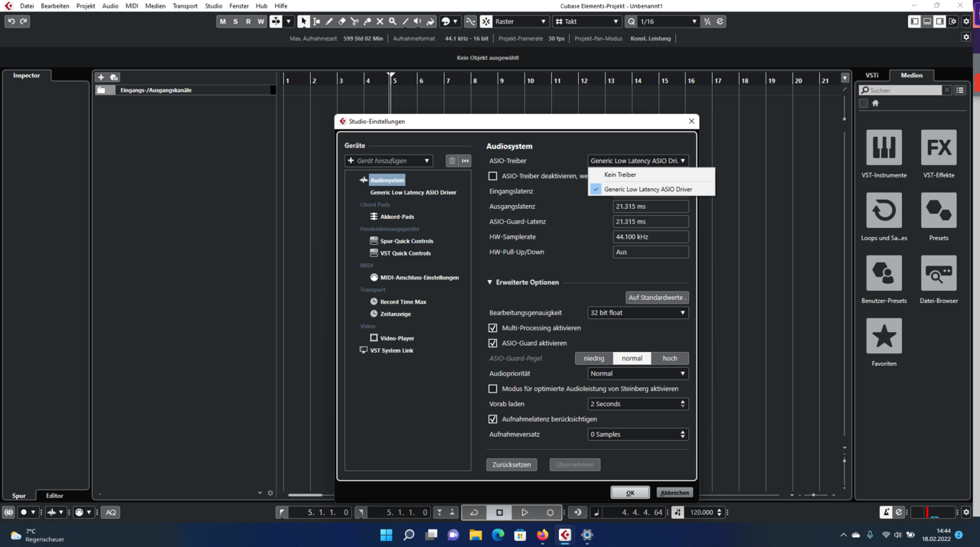Toggle Aufnahmelatenz berücksichtigen checkbox
The width and height of the screenshot is (980, 547).
coord(493,419)
